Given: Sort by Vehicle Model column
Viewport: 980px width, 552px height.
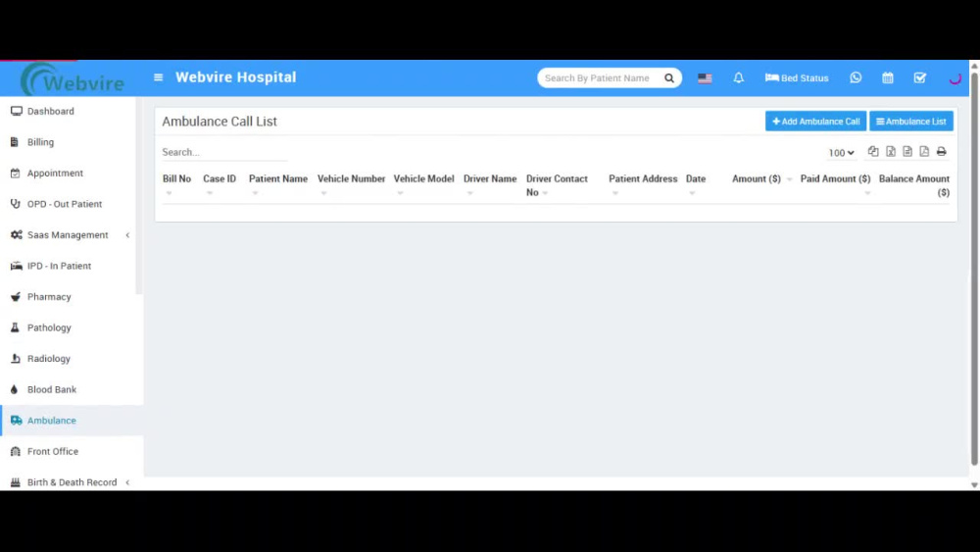Looking at the screenshot, I should (x=423, y=178).
